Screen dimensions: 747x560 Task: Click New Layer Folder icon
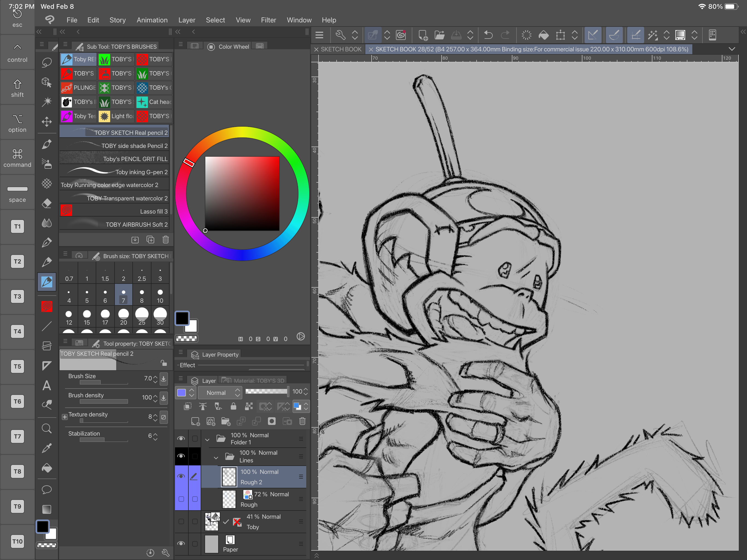(x=226, y=421)
